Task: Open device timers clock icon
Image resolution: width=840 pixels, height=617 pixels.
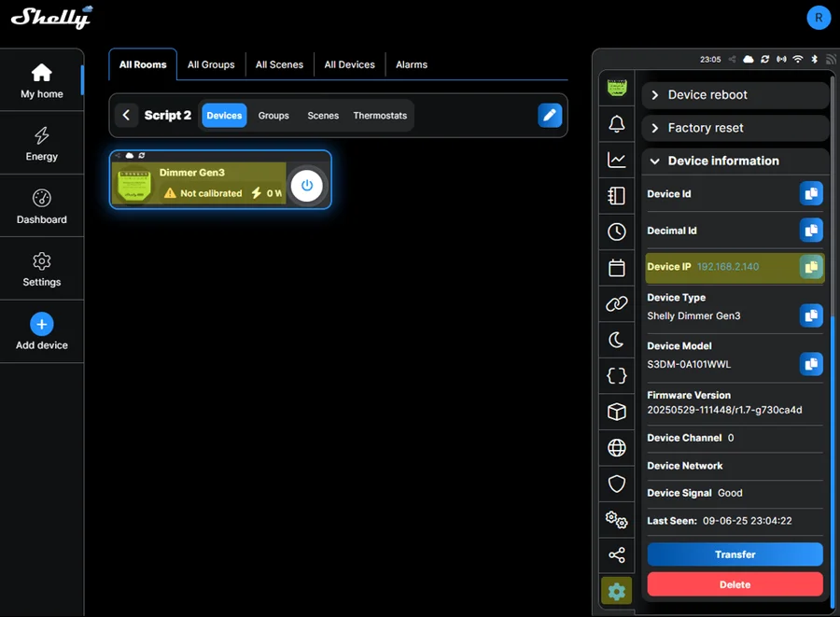Action: [617, 231]
